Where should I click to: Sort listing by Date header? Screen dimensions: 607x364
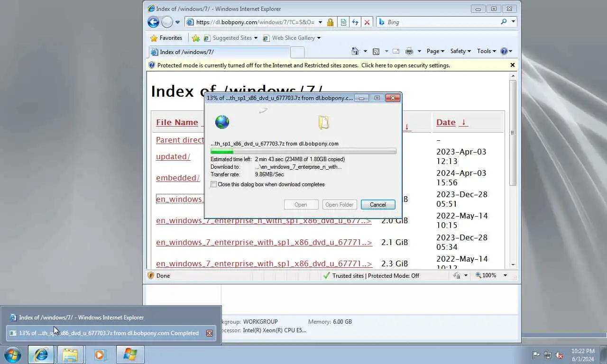click(446, 122)
